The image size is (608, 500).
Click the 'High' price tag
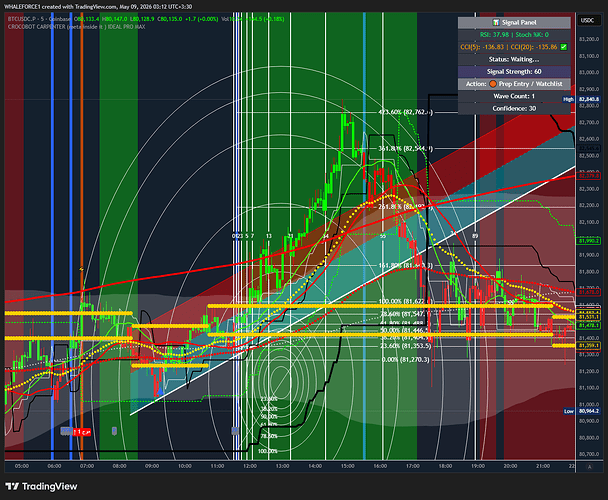[568, 99]
